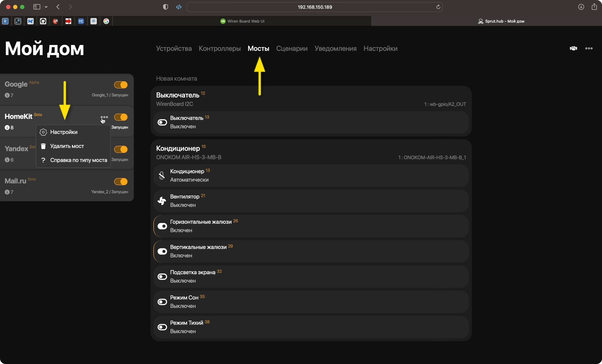
Task: Click the handshake icon in the header
Action: click(x=573, y=48)
